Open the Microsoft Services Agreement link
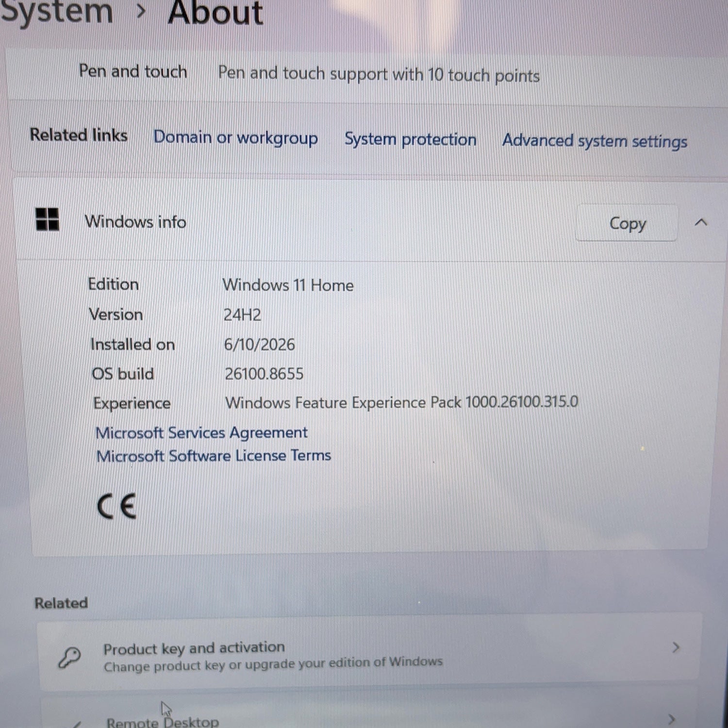The width and height of the screenshot is (728, 728). pyautogui.click(x=201, y=432)
